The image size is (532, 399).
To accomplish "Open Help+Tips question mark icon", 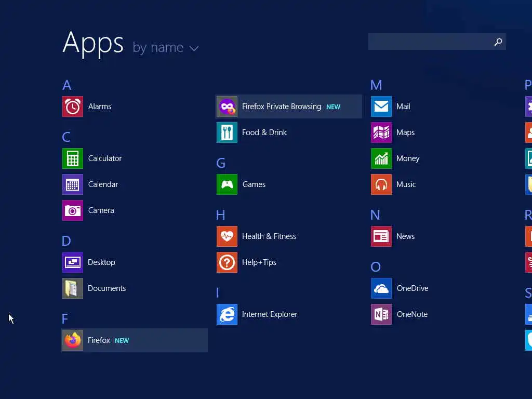I will (x=227, y=262).
